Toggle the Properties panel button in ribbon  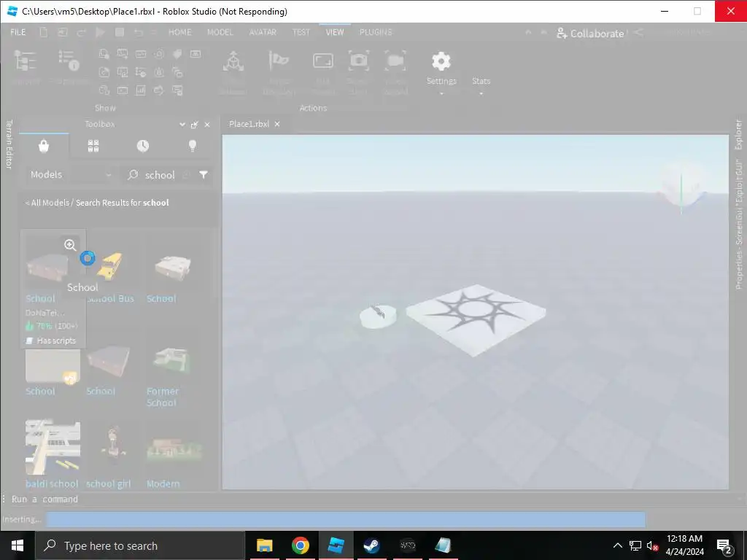(x=69, y=66)
